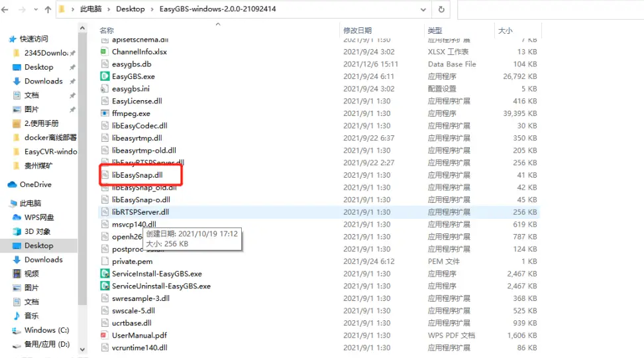
Task: Click the OneDrive cloud icon in sidebar
Action: pyautogui.click(x=13, y=184)
